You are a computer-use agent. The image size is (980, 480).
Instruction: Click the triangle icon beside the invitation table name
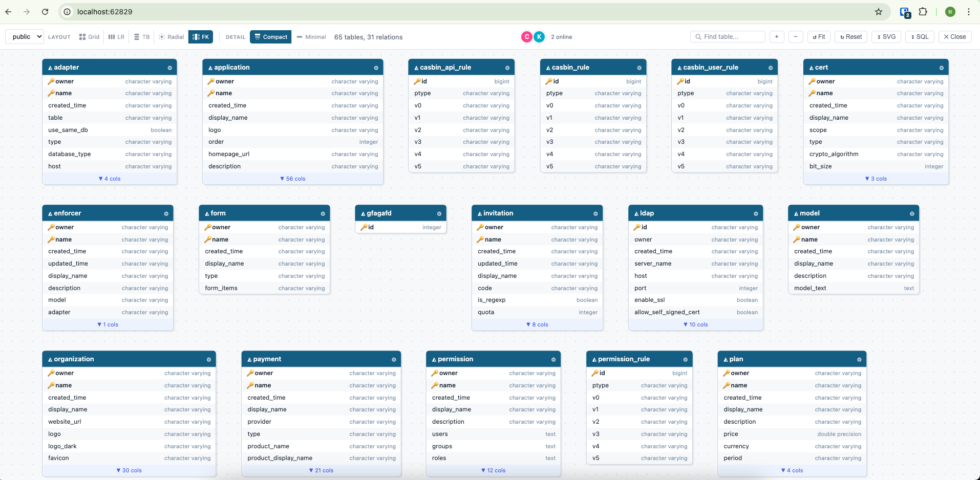(x=480, y=213)
